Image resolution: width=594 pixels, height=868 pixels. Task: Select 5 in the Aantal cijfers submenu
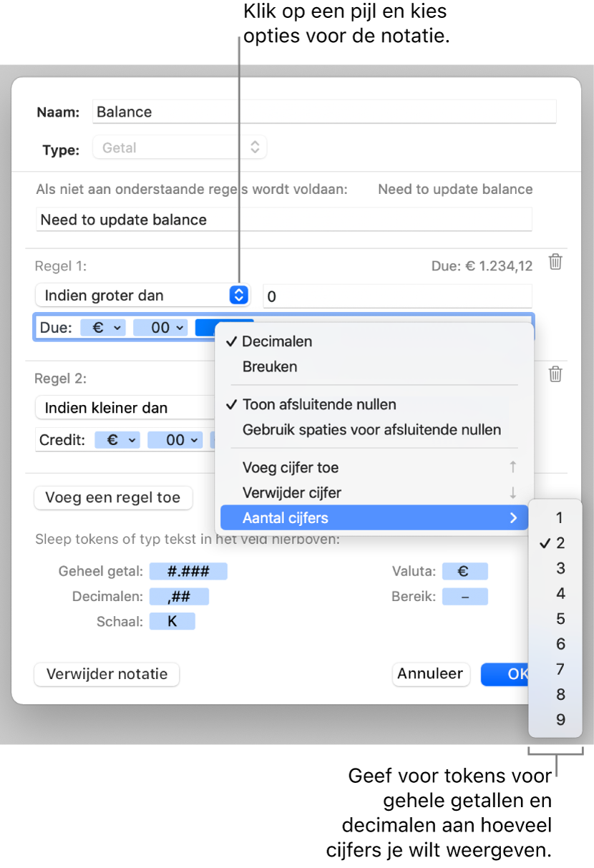555,619
